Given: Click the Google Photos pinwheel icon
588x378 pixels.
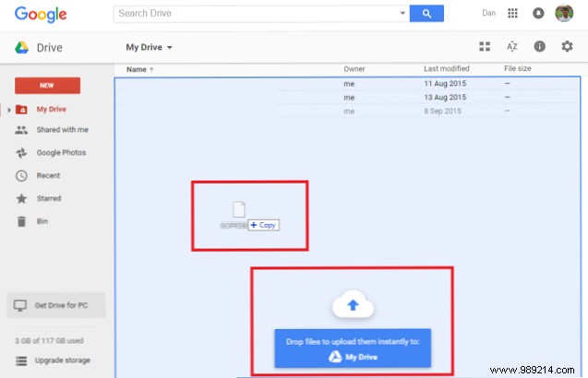Looking at the screenshot, I should click(x=21, y=153).
